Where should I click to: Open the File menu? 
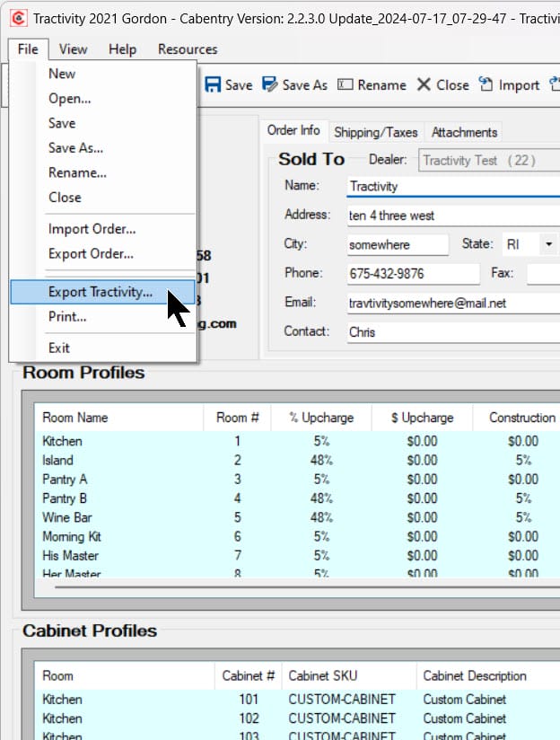[x=28, y=49]
